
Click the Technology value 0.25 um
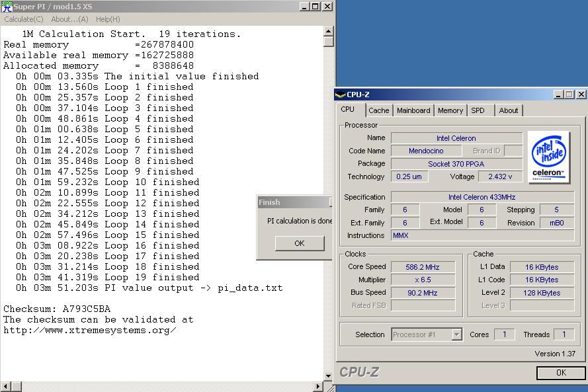tap(409, 176)
